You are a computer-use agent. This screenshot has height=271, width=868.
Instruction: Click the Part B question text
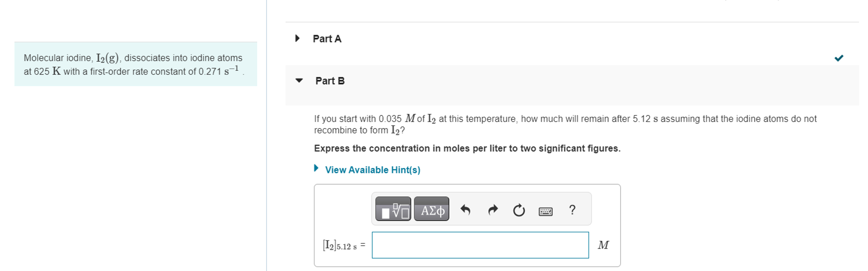pyautogui.click(x=565, y=124)
